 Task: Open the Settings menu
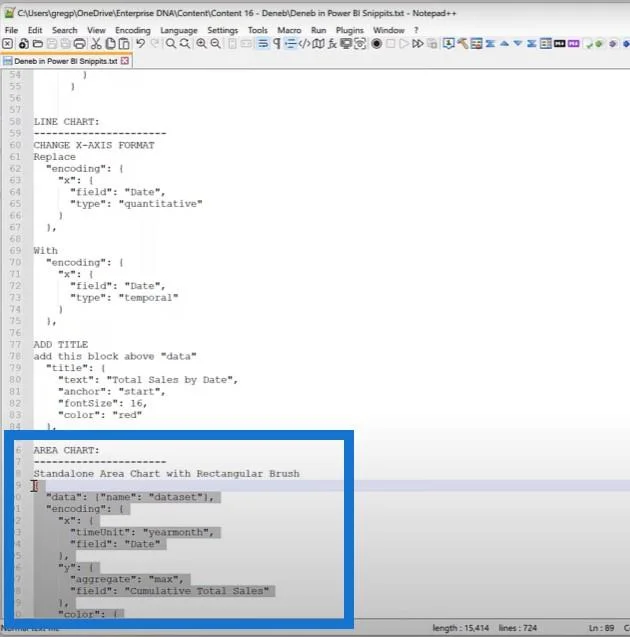[x=223, y=30]
